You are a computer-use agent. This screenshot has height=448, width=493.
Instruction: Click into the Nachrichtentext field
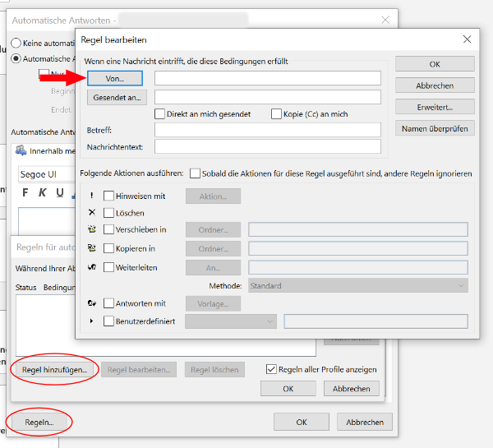(x=268, y=146)
